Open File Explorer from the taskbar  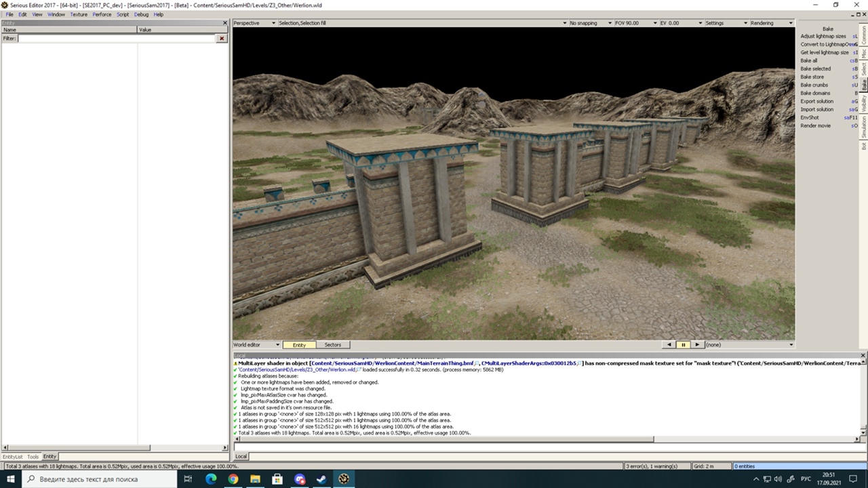(x=256, y=479)
